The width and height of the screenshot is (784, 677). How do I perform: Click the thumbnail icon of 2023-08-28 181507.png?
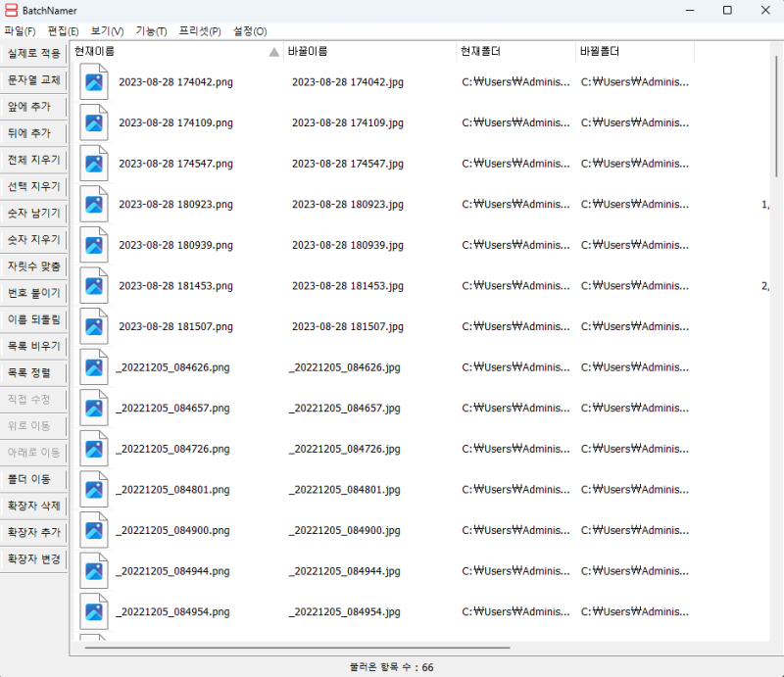pyautogui.click(x=93, y=325)
